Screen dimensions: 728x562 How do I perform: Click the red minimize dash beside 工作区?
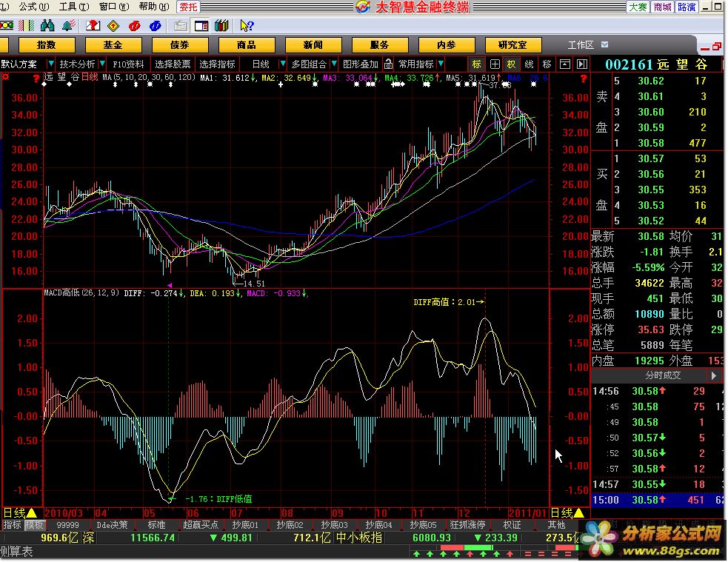(x=705, y=48)
